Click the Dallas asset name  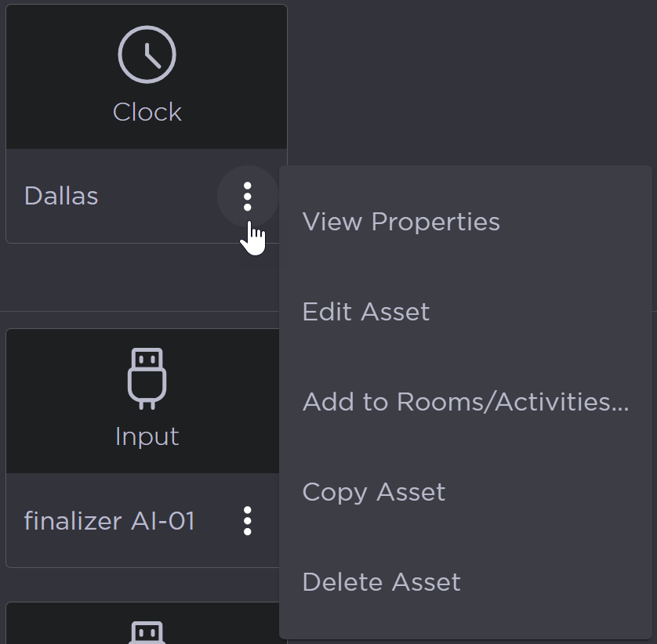[x=61, y=196]
